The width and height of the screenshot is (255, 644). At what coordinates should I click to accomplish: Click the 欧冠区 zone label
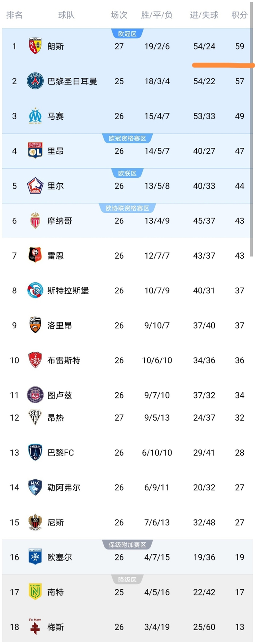(127, 34)
